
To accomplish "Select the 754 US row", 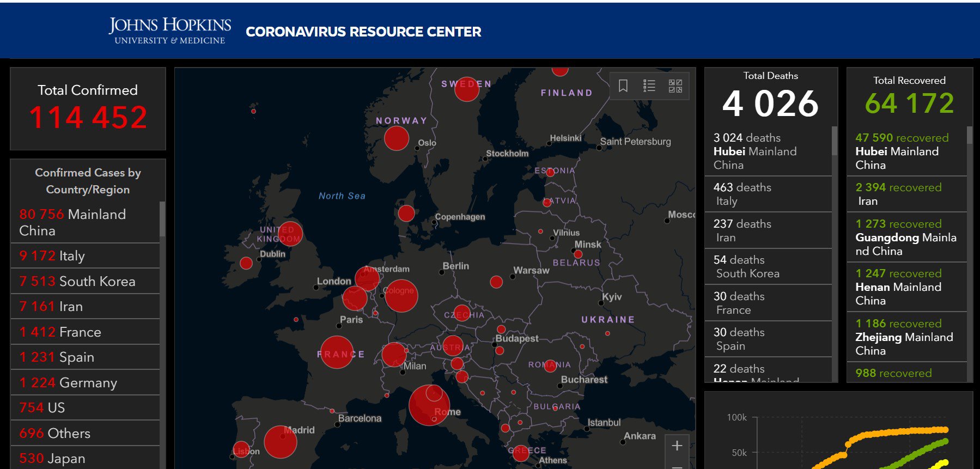I will (x=85, y=407).
